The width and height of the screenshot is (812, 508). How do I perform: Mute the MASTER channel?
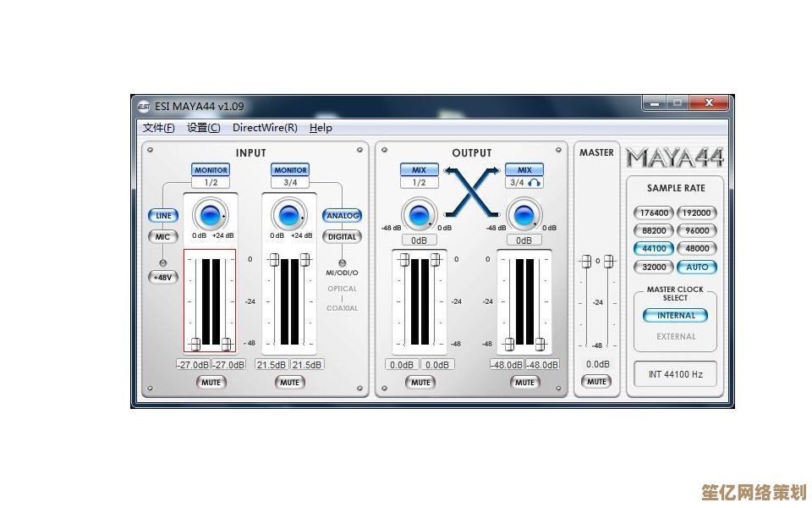coord(596,382)
